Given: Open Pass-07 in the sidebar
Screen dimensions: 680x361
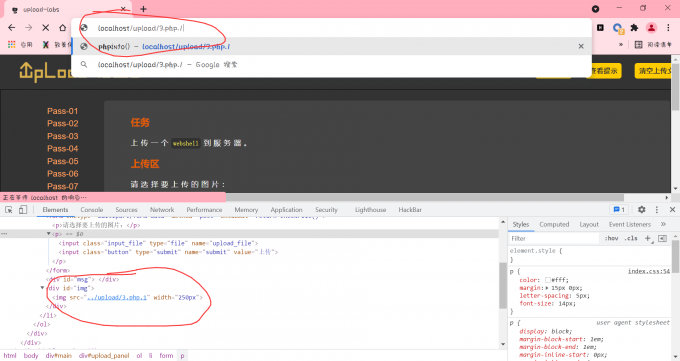Looking at the screenshot, I should click(x=62, y=187).
